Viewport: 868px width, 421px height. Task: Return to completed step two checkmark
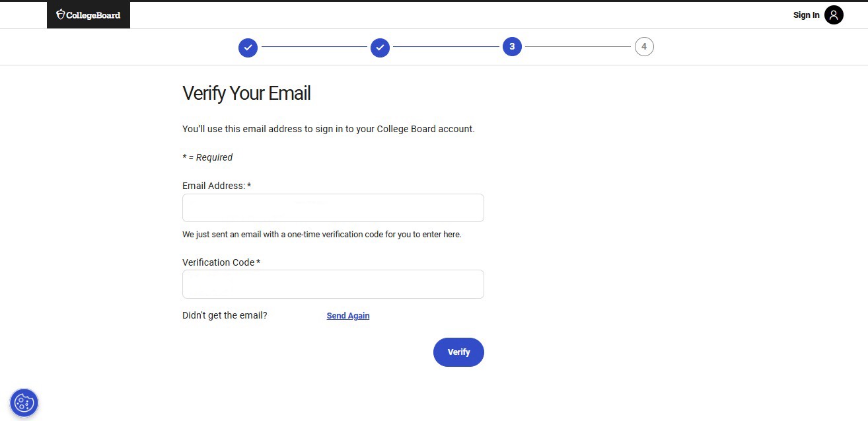coord(380,48)
